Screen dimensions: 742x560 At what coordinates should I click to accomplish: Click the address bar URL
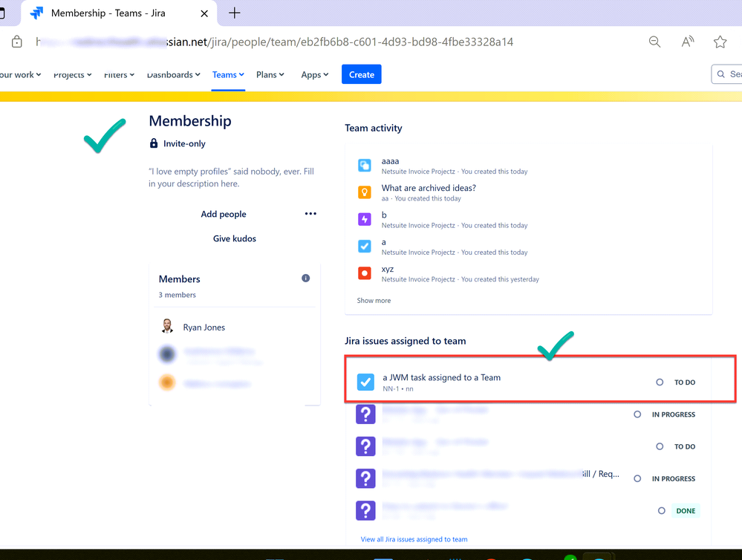tap(275, 42)
